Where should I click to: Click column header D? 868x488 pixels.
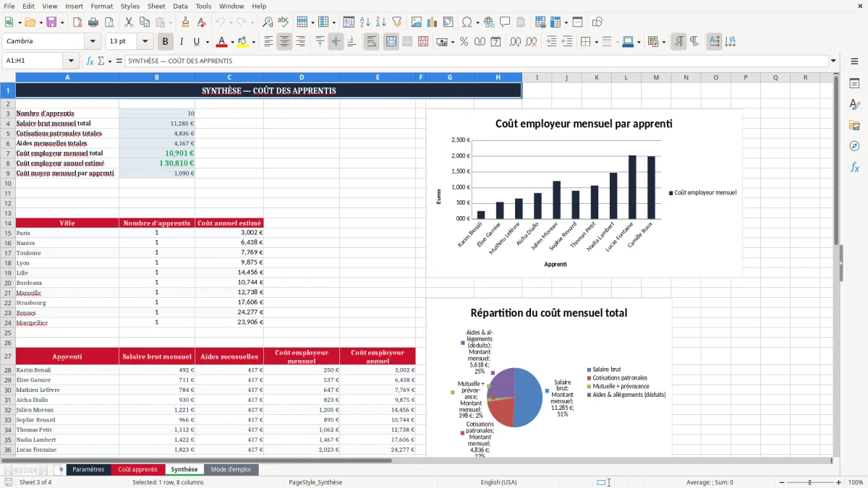[302, 77]
